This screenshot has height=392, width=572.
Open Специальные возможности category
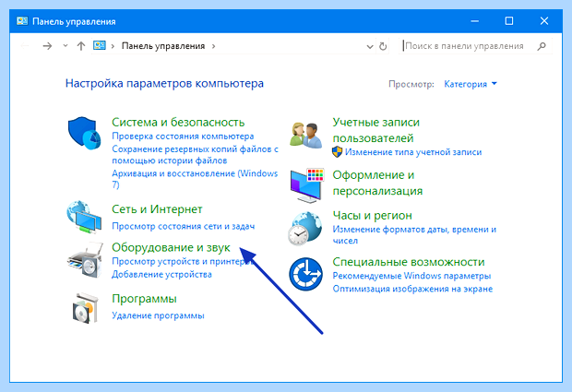pyautogui.click(x=409, y=262)
